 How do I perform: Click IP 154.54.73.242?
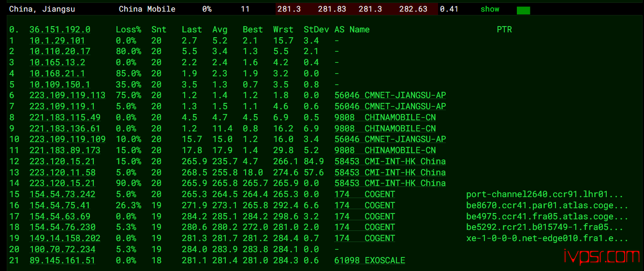[x=62, y=194]
